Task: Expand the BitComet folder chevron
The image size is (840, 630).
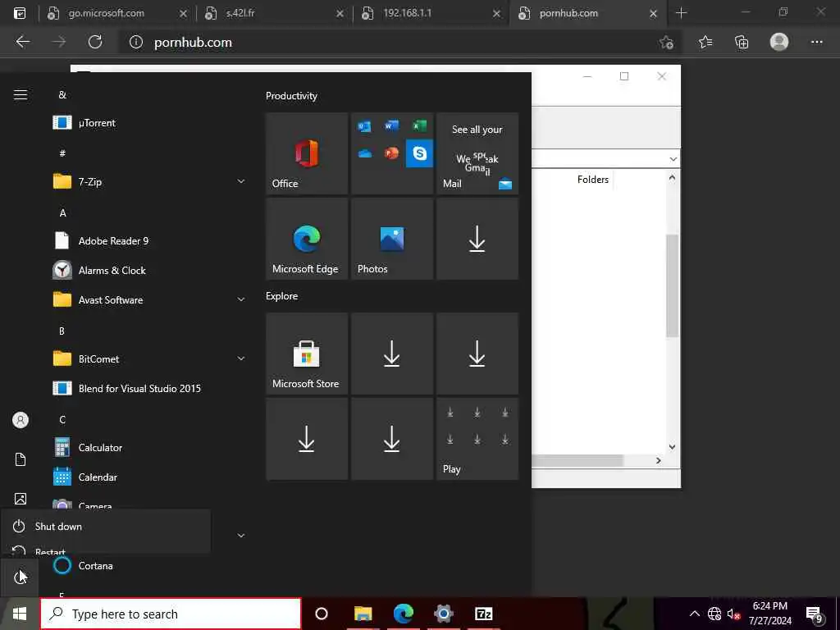Action: point(241,358)
